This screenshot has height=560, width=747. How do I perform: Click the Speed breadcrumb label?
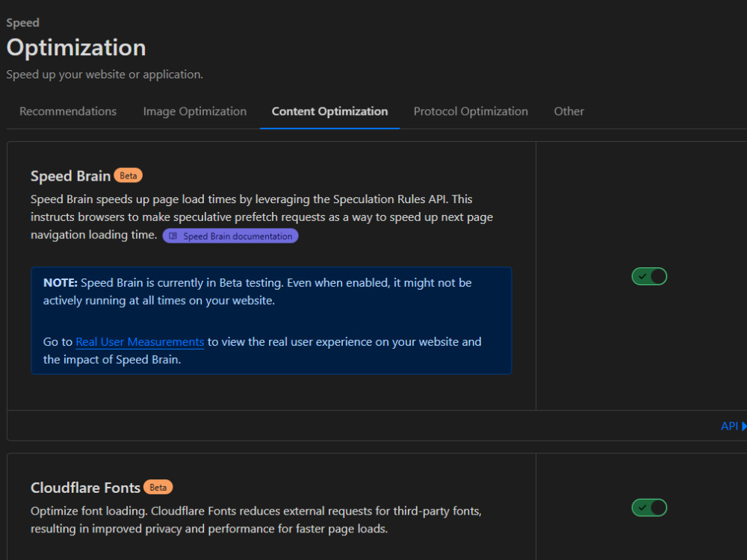23,23
